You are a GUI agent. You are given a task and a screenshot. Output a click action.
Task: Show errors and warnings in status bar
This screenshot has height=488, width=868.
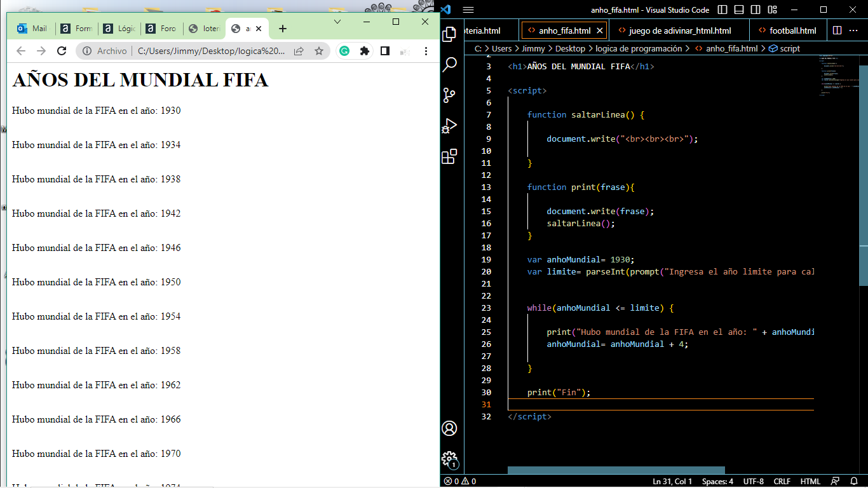(460, 482)
